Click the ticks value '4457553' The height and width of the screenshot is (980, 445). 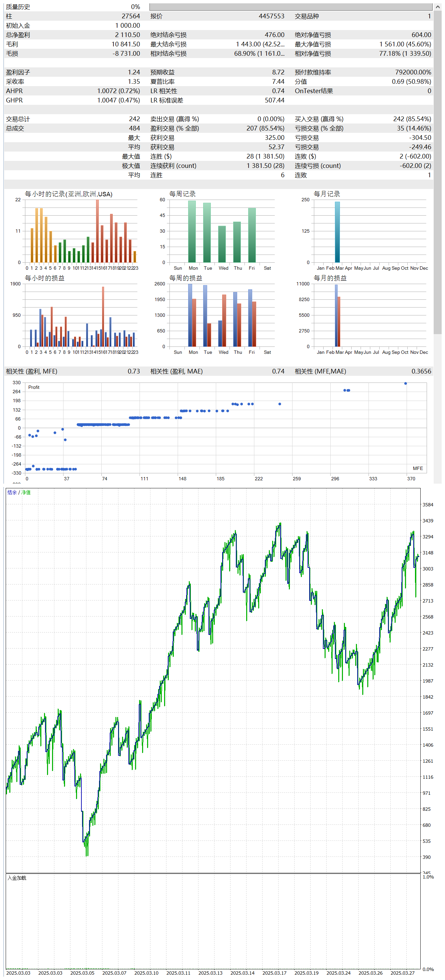pos(271,16)
